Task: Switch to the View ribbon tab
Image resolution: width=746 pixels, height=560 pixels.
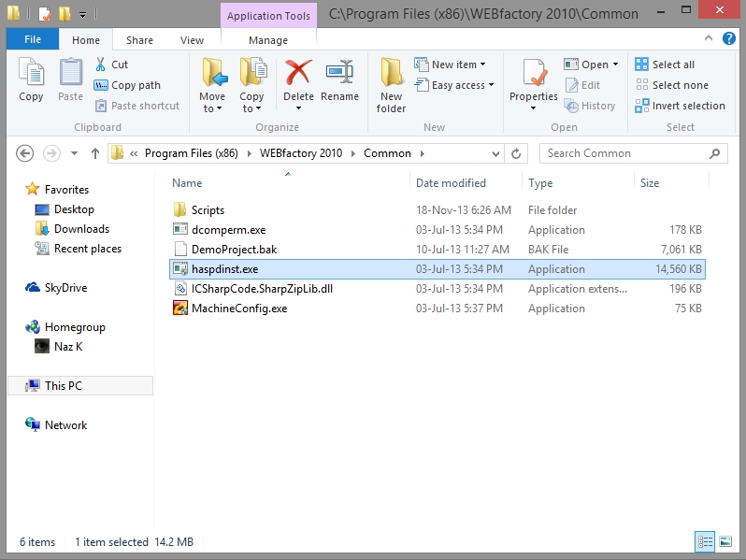Action: click(x=192, y=40)
